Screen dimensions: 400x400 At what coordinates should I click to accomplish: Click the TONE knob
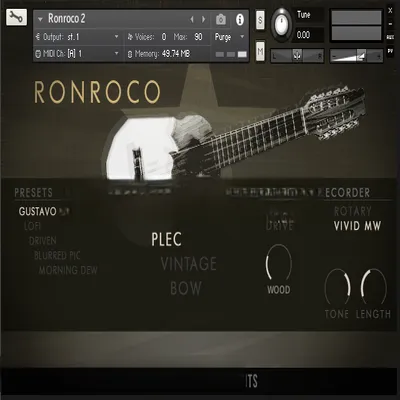pyautogui.click(x=337, y=286)
